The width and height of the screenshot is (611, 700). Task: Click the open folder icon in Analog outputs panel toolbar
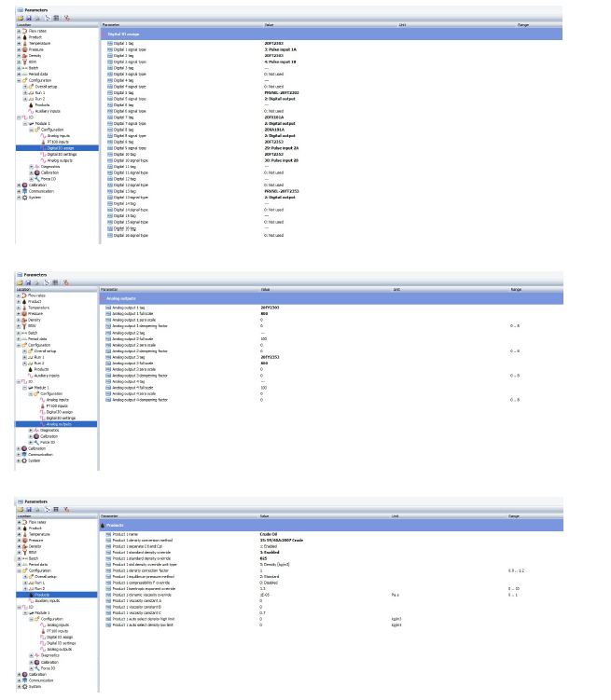(21, 282)
